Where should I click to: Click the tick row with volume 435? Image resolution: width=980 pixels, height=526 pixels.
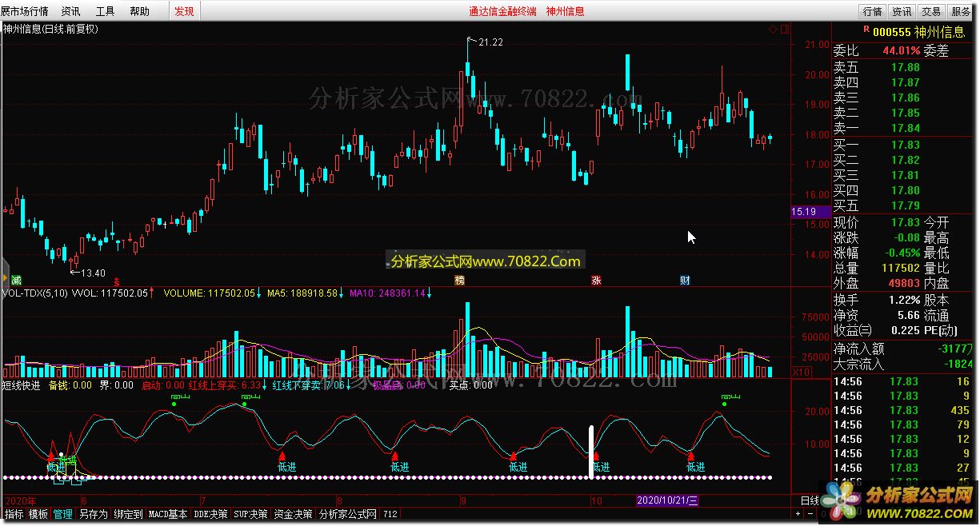coord(904,410)
